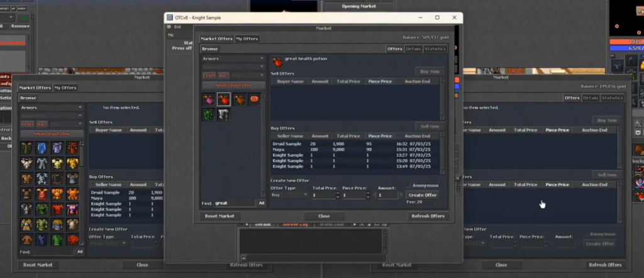
Task: Toggle the Level filter in Knight Sample market
Action: click(x=209, y=75)
